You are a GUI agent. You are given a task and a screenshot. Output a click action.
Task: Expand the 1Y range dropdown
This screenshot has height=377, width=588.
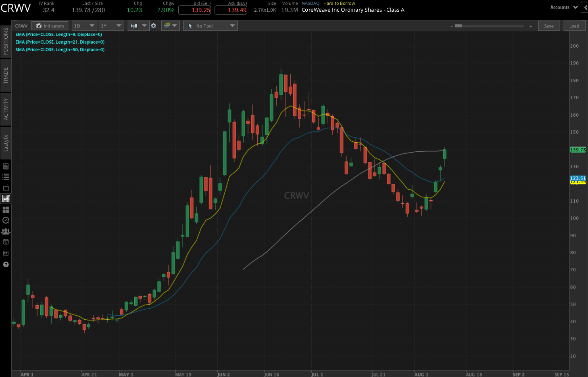111,25
